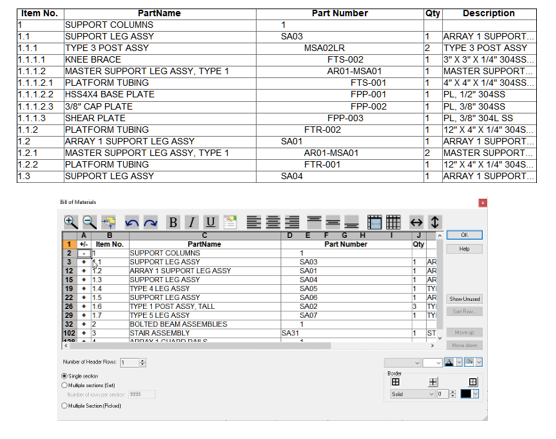Viewport: 556px width, 439px height.
Task: Select Multiple sections (Set) radio button
Action: 64,385
